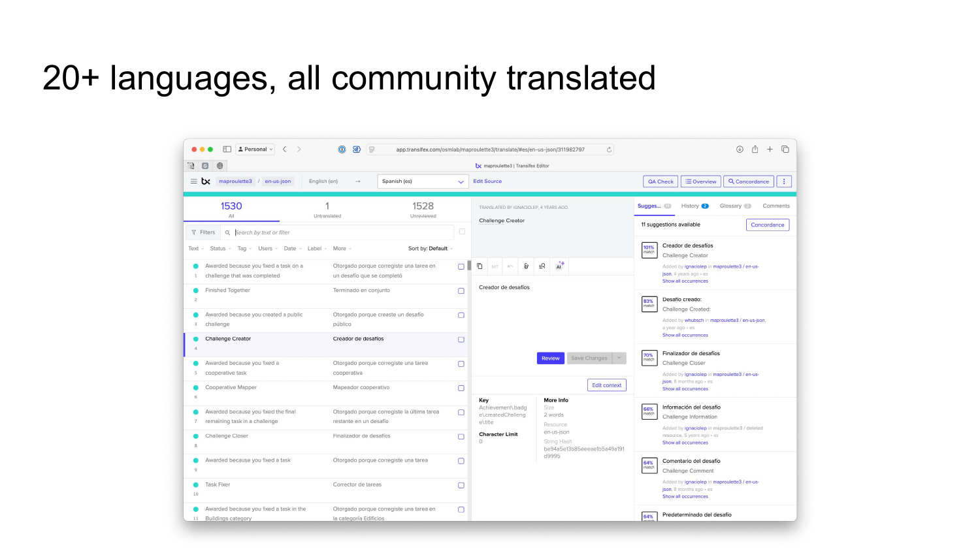Show the 1528 Unreviewed strings tab
Screen dimensions: 980x551
tap(423, 210)
